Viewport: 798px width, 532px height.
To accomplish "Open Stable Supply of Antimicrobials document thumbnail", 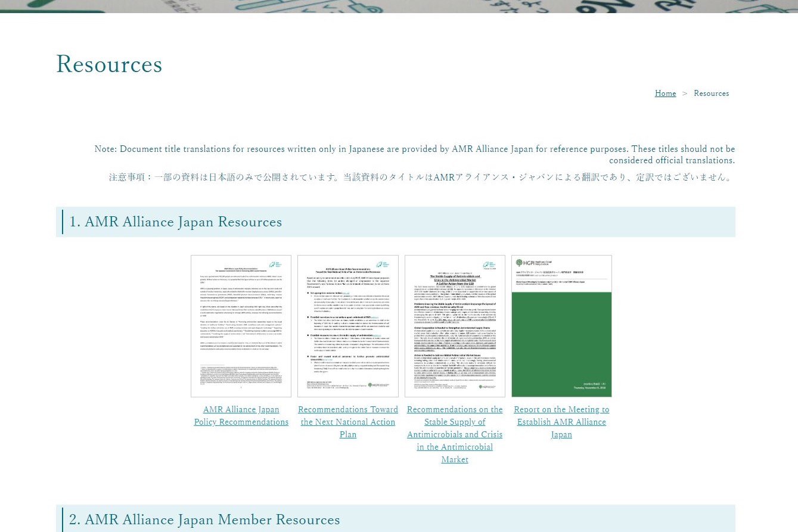I will (455, 326).
